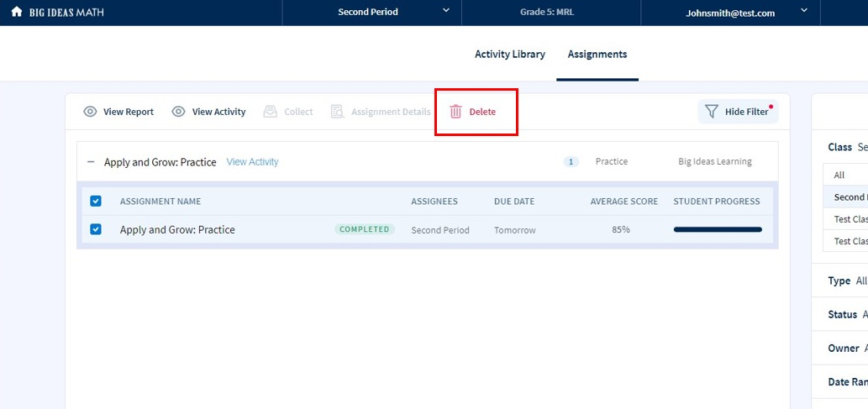This screenshot has height=409, width=868.
Task: Click the View Activity eye icon in toolbar
Action: [178, 112]
